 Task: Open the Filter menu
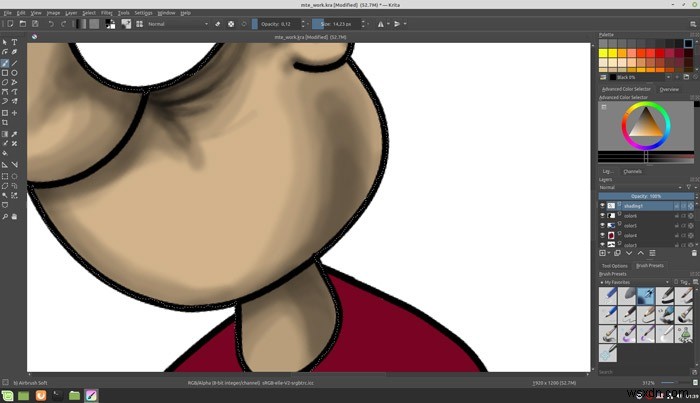coord(107,13)
